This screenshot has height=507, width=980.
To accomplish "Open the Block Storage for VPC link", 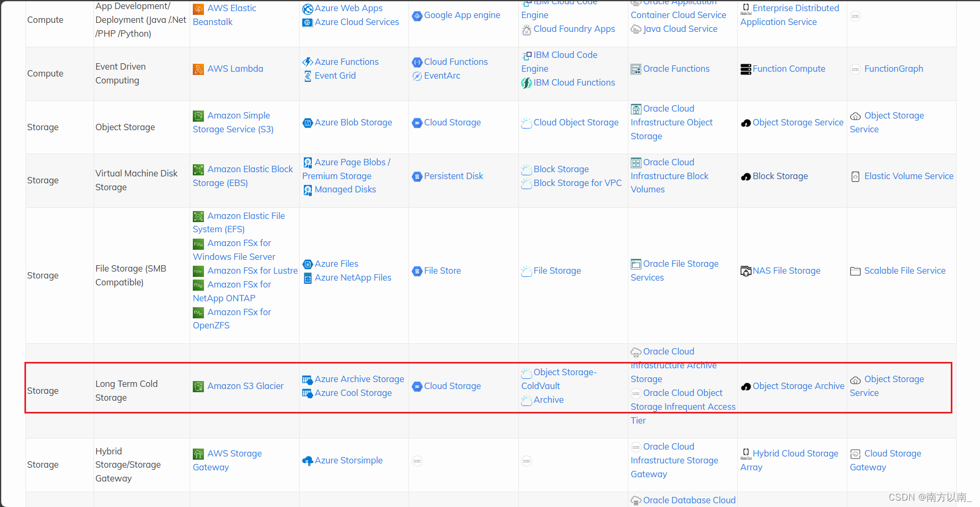I will [x=577, y=183].
